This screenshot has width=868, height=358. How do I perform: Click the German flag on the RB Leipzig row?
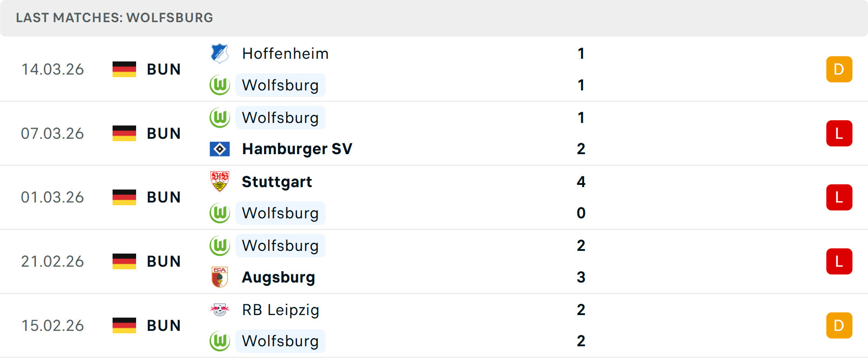[124, 325]
